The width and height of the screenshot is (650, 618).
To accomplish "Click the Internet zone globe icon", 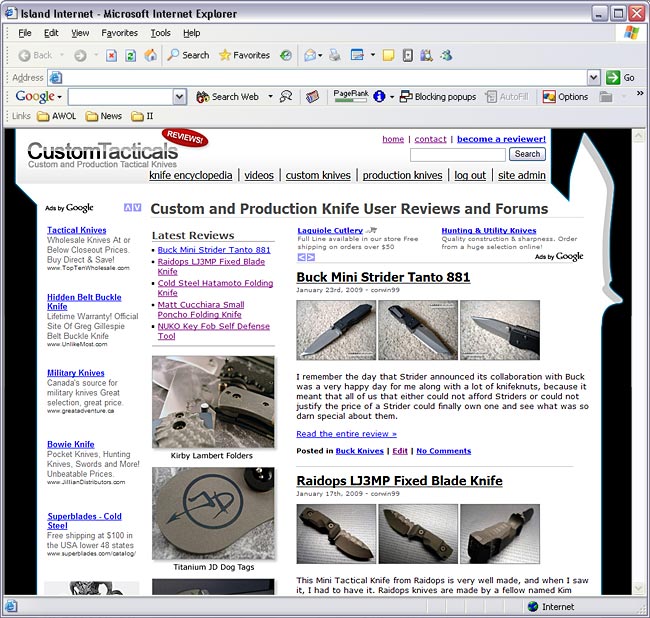I will coord(533,607).
